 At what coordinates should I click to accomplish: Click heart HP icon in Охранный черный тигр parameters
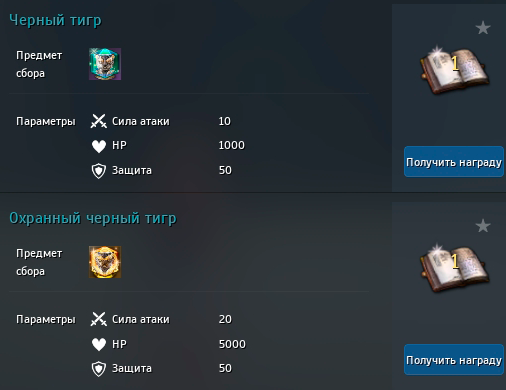point(99,344)
